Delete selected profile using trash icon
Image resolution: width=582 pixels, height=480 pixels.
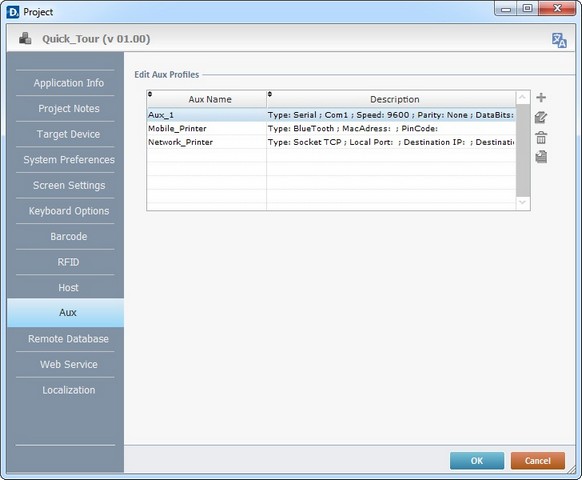541,138
